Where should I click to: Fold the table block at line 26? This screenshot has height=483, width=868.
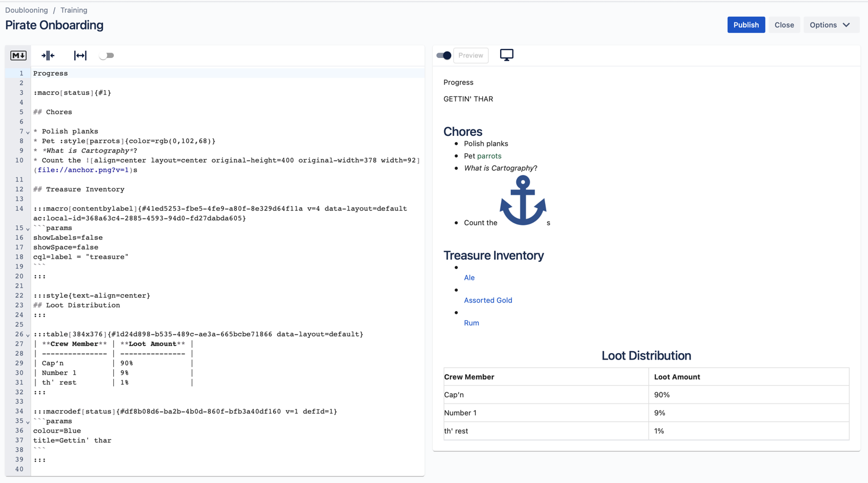pos(28,335)
